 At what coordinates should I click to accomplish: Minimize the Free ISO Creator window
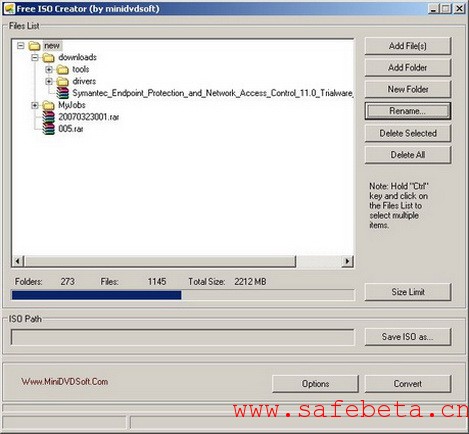tap(433, 9)
